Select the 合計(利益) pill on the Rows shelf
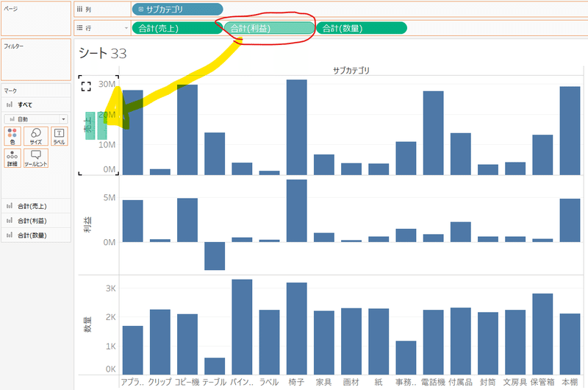This screenshot has width=588, height=390. (269, 28)
